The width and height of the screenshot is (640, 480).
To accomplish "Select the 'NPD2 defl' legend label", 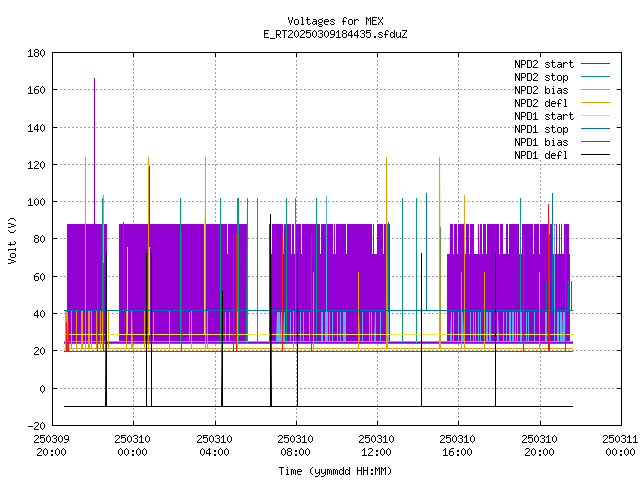I will pyautogui.click(x=541, y=103).
